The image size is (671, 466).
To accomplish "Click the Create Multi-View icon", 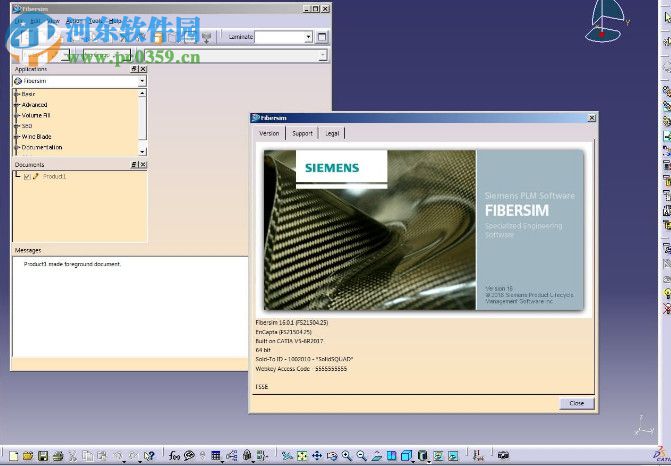I will pos(391,456).
